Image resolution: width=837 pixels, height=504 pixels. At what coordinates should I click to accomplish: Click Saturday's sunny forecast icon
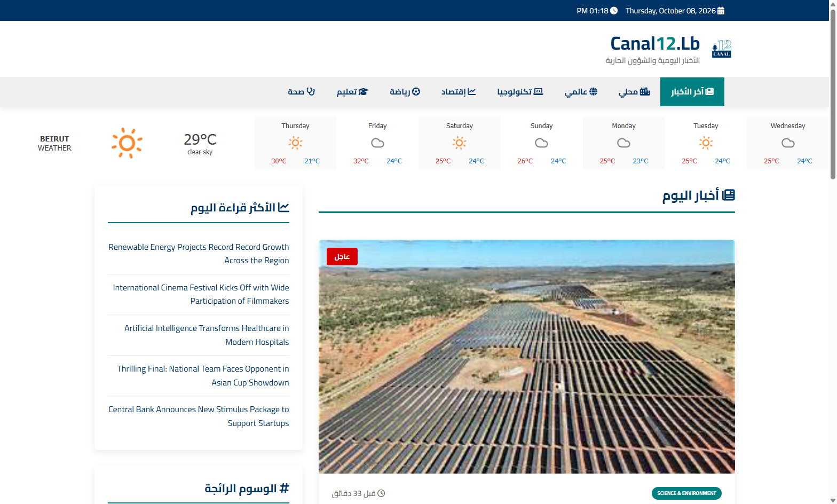[x=459, y=143]
